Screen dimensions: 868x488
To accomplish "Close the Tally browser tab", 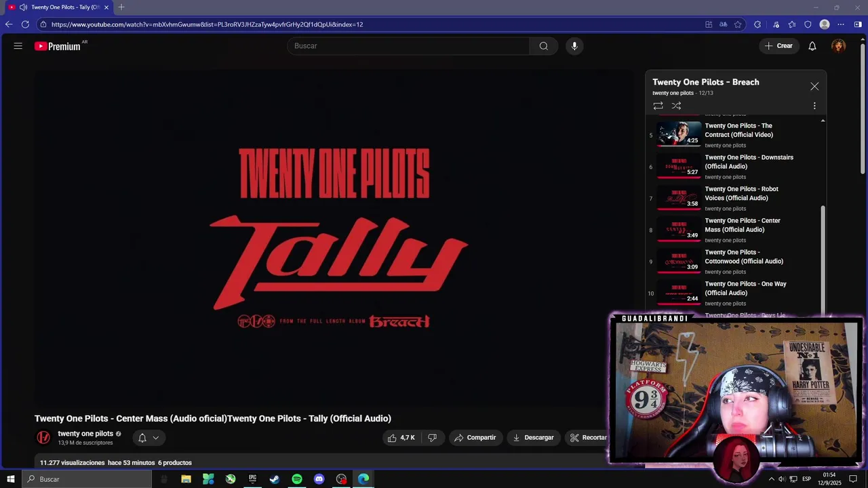I will coord(106,7).
